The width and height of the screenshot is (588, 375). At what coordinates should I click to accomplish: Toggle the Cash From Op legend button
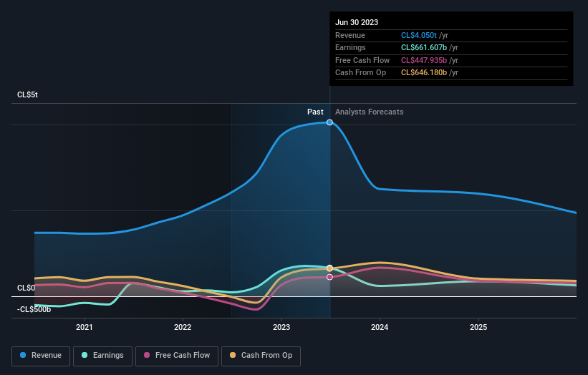coord(261,356)
